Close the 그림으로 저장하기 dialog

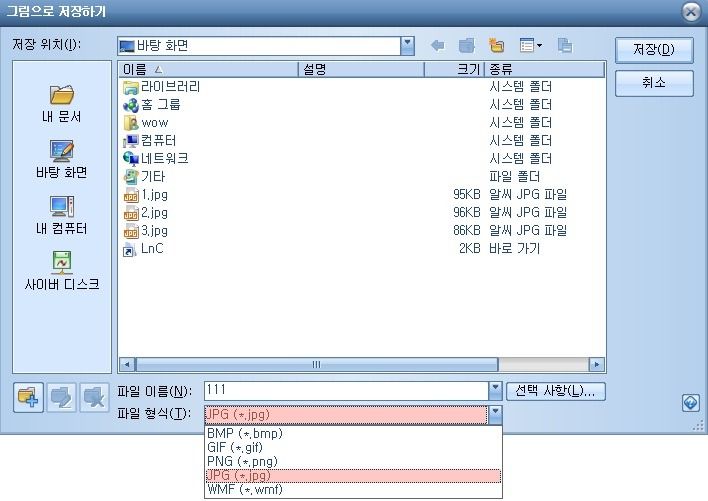point(691,12)
